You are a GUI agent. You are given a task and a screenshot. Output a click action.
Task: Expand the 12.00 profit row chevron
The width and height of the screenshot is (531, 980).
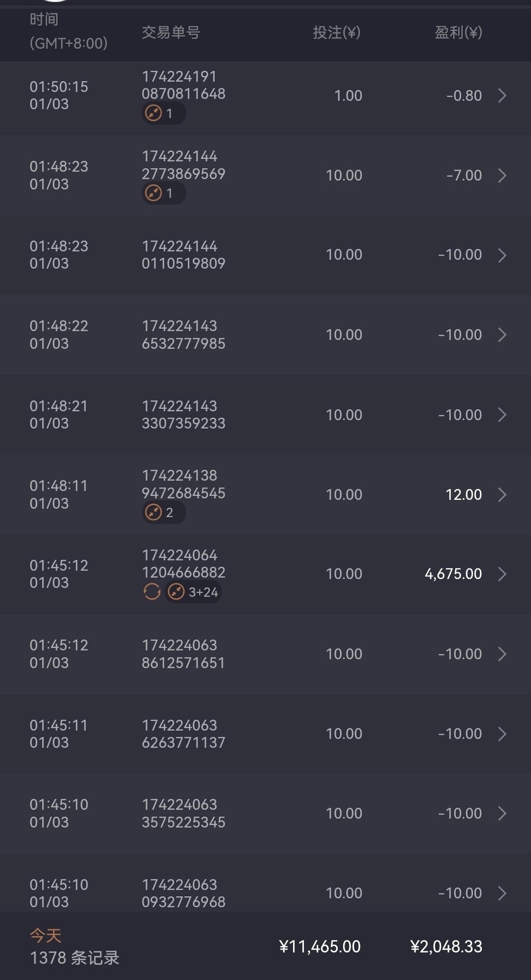[x=501, y=494]
